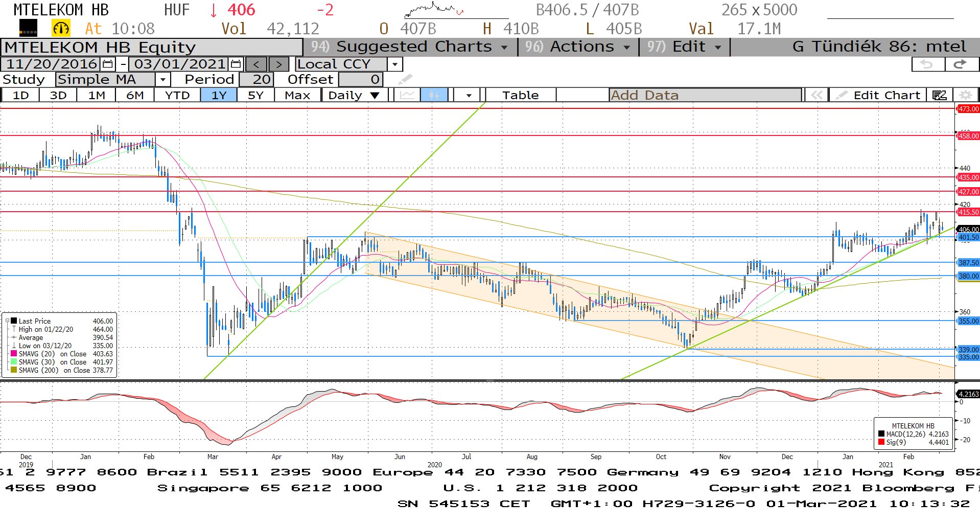Click the Add Data input field
The width and height of the screenshot is (980, 524).
coord(705,95)
